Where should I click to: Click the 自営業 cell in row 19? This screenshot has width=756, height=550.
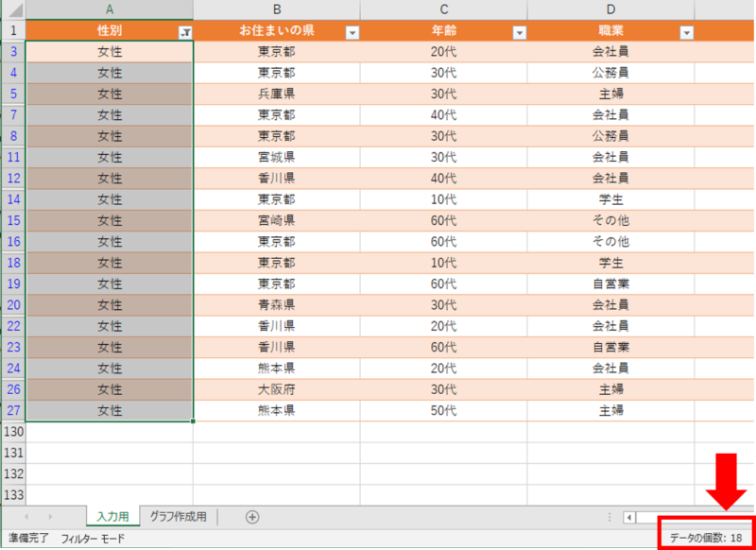[610, 284]
